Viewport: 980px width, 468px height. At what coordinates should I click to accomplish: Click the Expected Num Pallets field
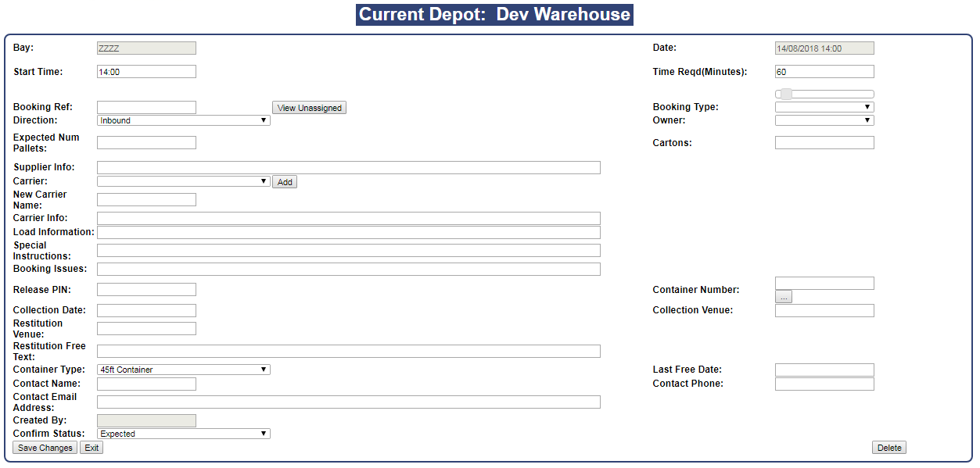[x=146, y=142]
